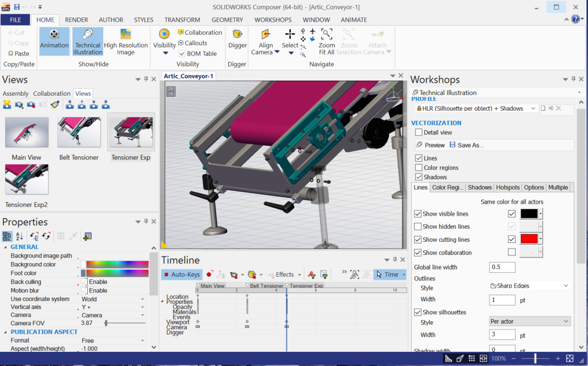Collapse the PUBLICATION ASPECT section
Viewport: 588px width, 366px height.
[x=5, y=332]
